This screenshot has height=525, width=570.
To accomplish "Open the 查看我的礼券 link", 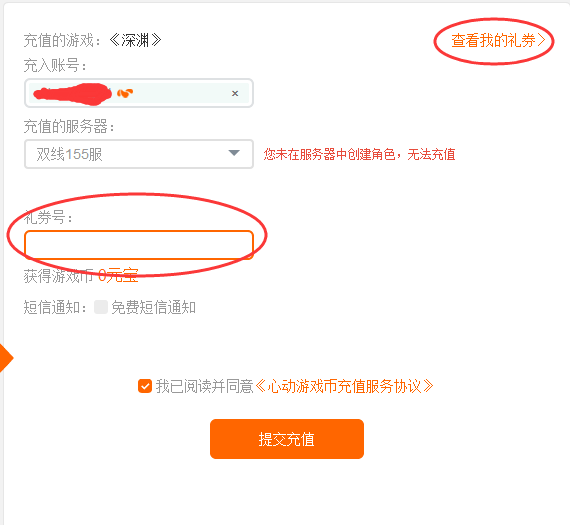I will [x=498, y=40].
